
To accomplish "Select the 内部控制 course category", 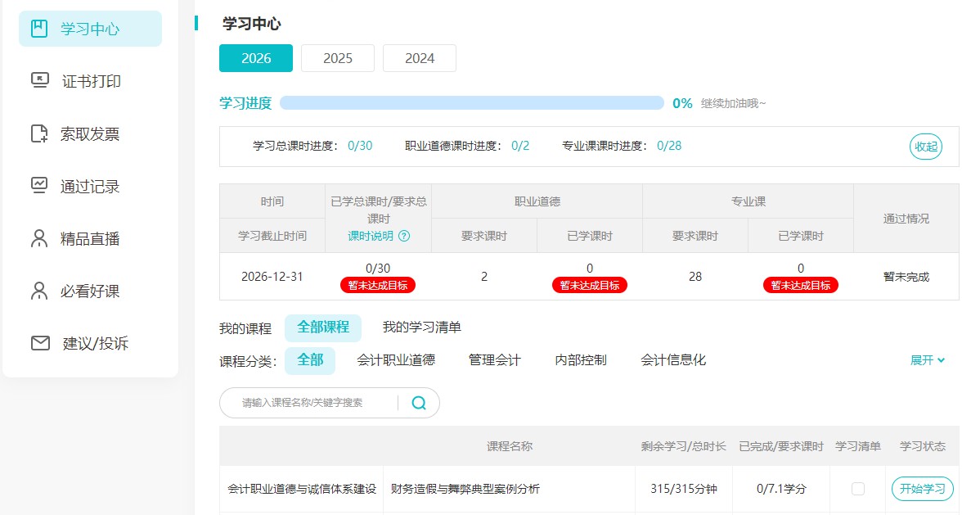I will point(580,360).
